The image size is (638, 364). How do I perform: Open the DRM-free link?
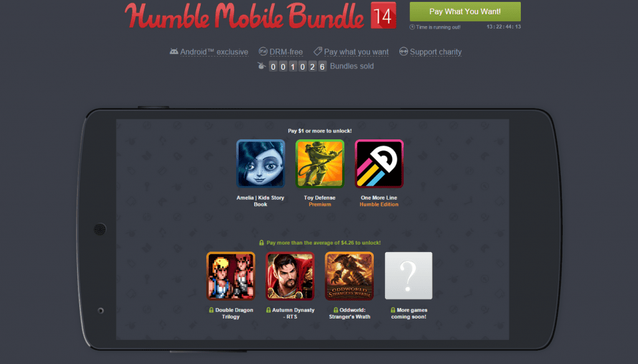tap(286, 52)
